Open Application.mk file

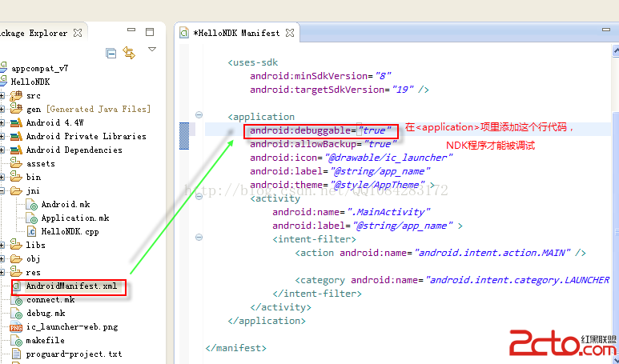75,218
